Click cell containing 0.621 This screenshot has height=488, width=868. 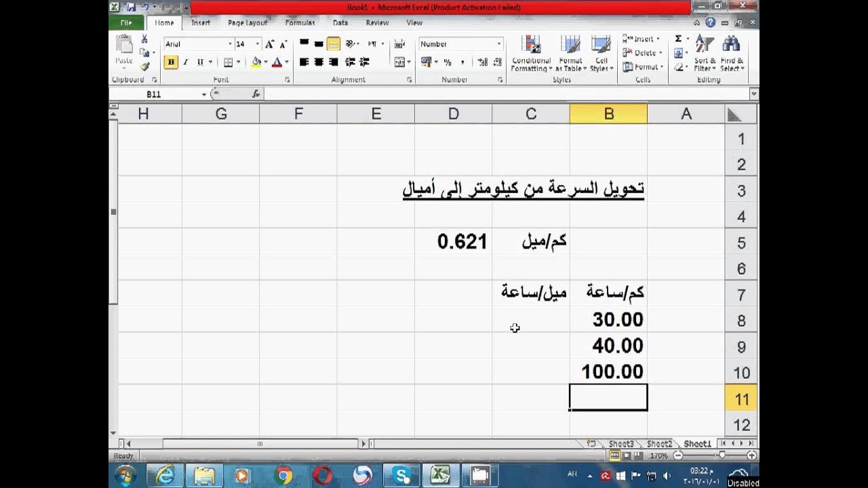[x=454, y=241]
